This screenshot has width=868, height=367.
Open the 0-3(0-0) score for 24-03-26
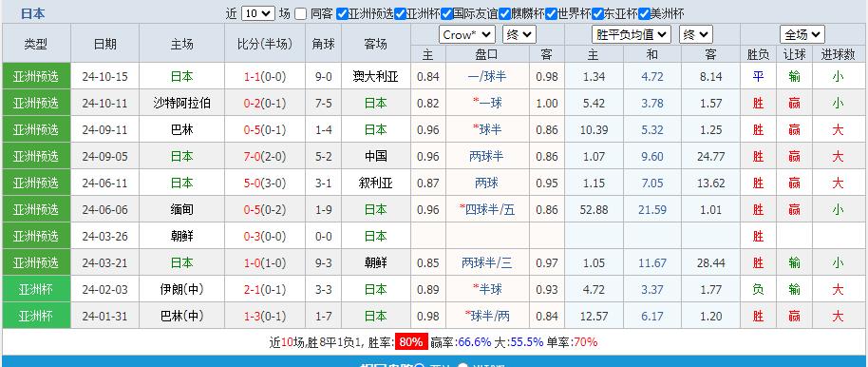pos(265,236)
